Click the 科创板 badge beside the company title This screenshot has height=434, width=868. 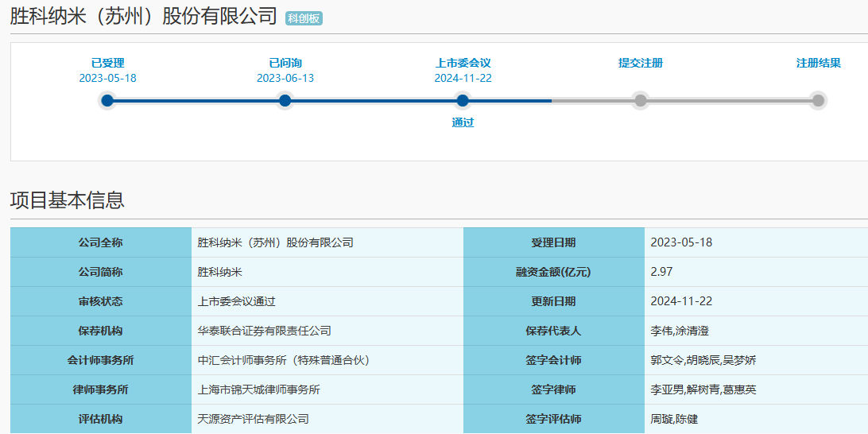click(x=304, y=18)
